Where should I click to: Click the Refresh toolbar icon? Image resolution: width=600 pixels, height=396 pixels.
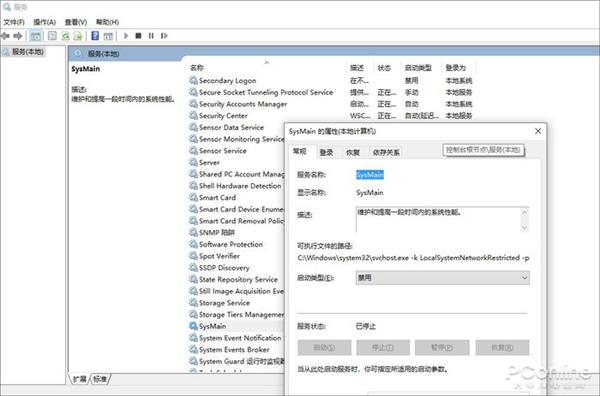click(x=65, y=36)
